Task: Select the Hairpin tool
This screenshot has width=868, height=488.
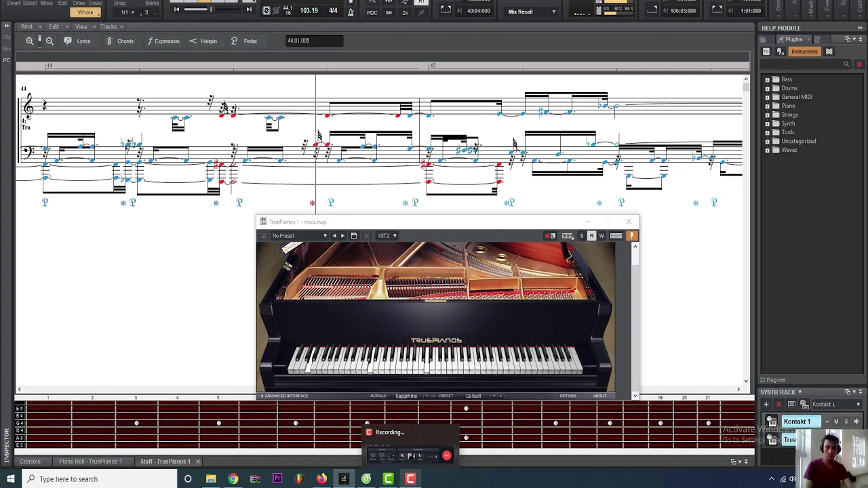Action: [203, 41]
